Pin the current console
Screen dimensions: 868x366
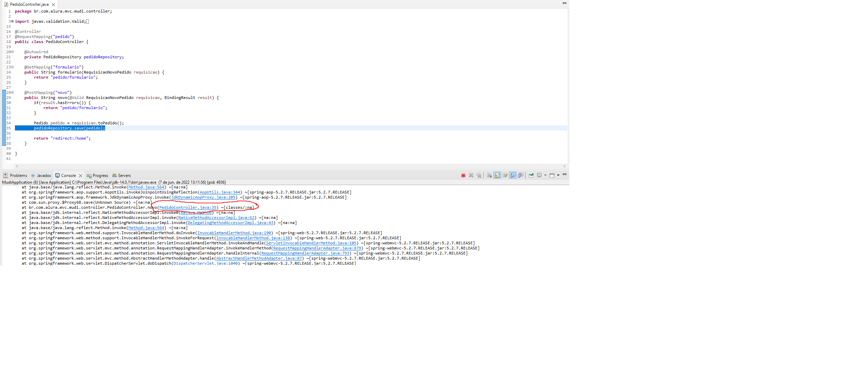coord(531,175)
